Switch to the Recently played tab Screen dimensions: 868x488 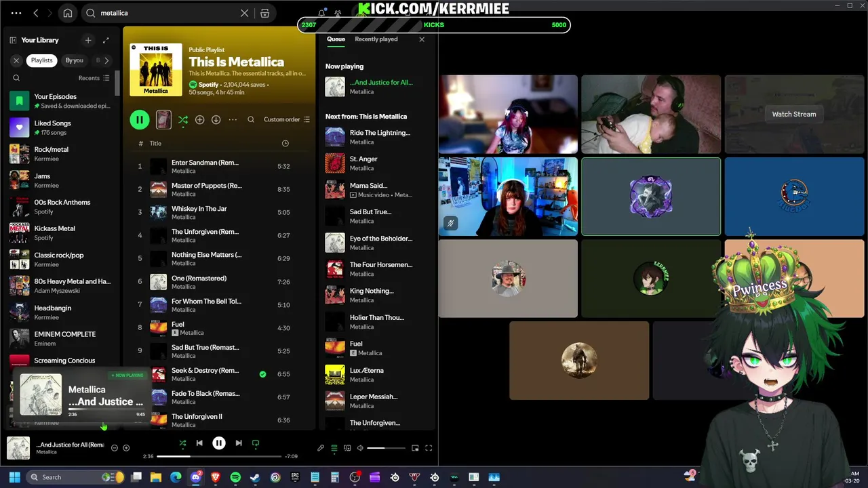(x=376, y=39)
